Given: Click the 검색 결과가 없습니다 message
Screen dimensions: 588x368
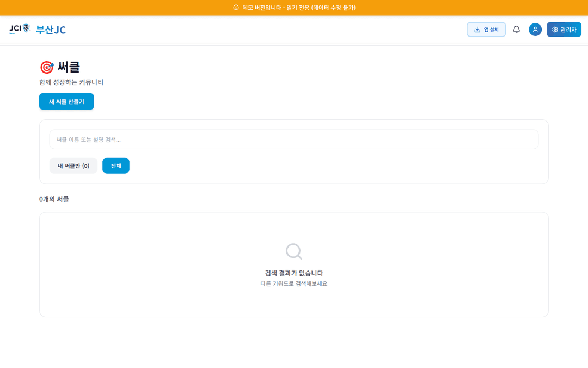Looking at the screenshot, I should (x=293, y=273).
